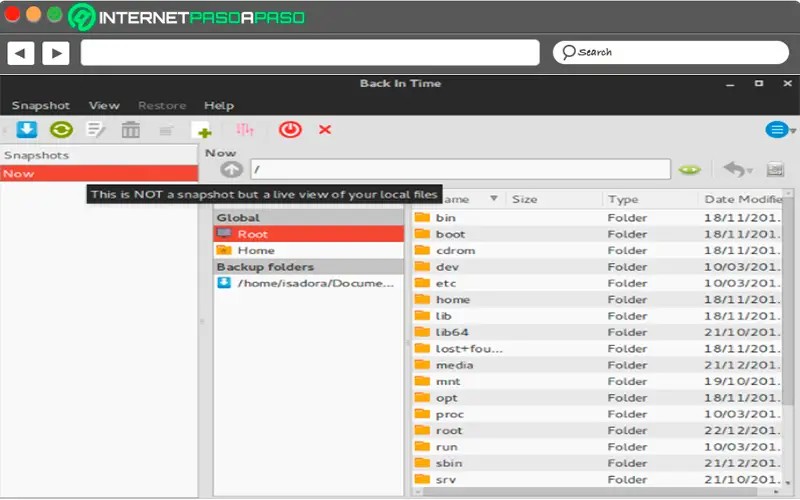This screenshot has height=500, width=800.
Task: Click the Date Modified column header
Action: 740,199
